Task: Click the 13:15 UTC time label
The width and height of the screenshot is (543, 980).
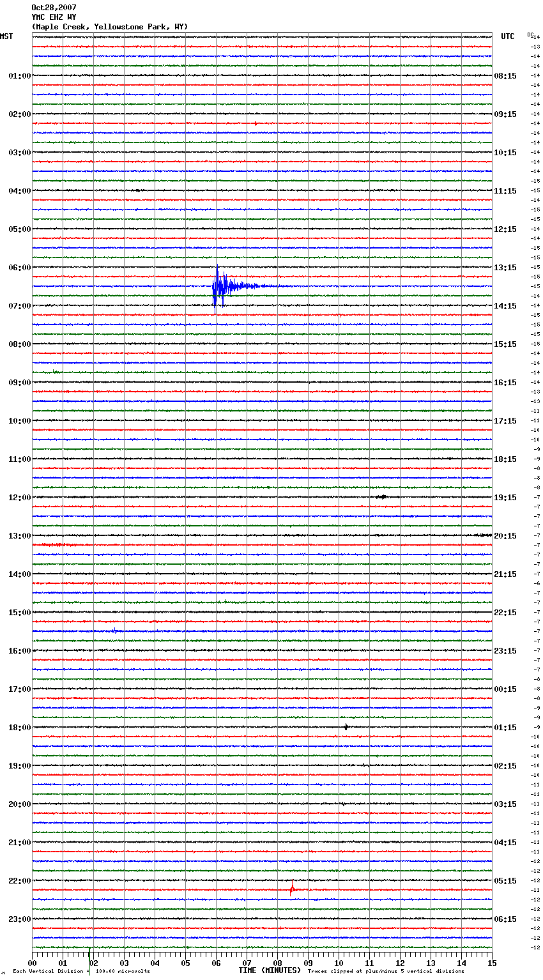Action: click(x=505, y=268)
